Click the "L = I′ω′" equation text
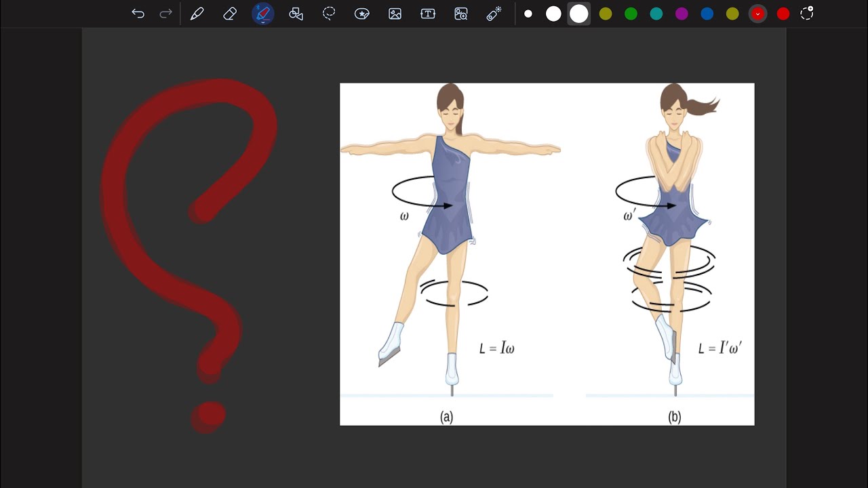868x488 pixels. point(720,348)
